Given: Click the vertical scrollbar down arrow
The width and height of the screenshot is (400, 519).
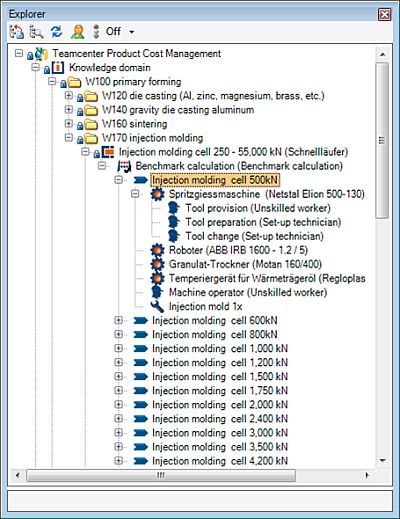Looking at the screenshot, I should [x=382, y=461].
